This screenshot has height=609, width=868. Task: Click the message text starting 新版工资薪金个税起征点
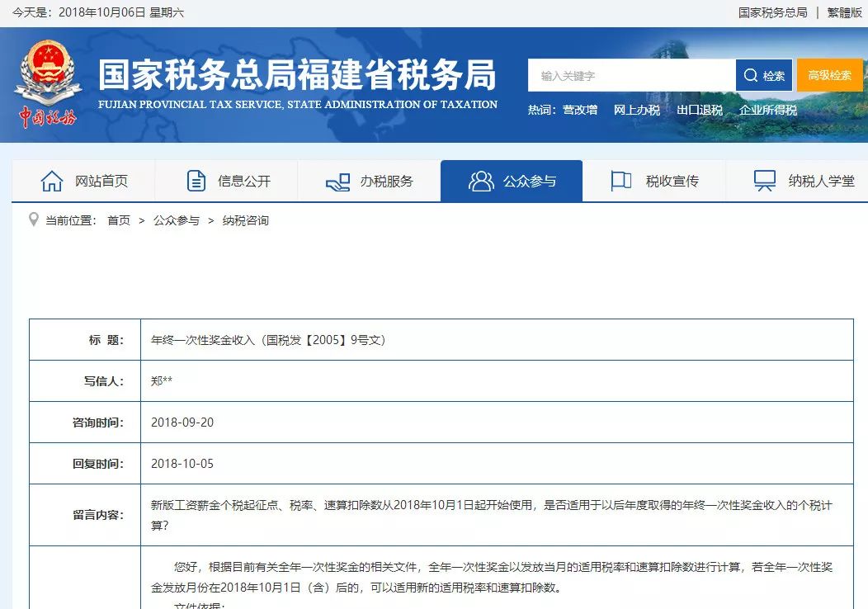click(x=492, y=515)
